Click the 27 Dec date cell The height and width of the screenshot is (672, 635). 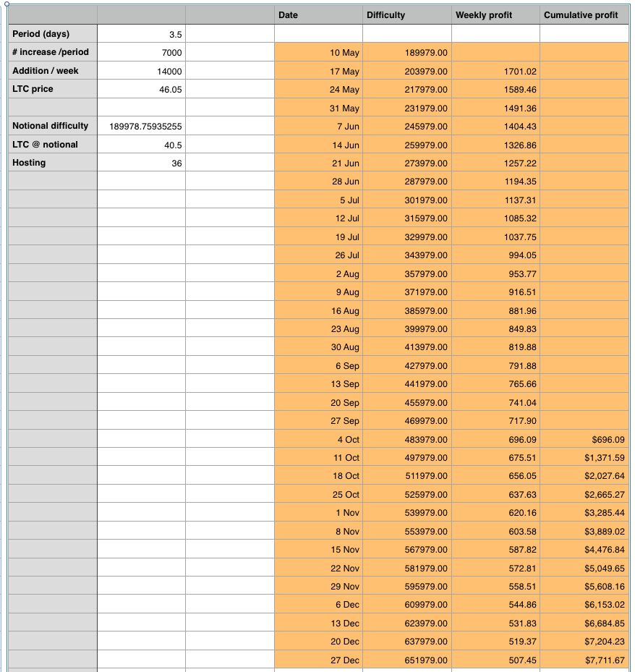(318, 660)
